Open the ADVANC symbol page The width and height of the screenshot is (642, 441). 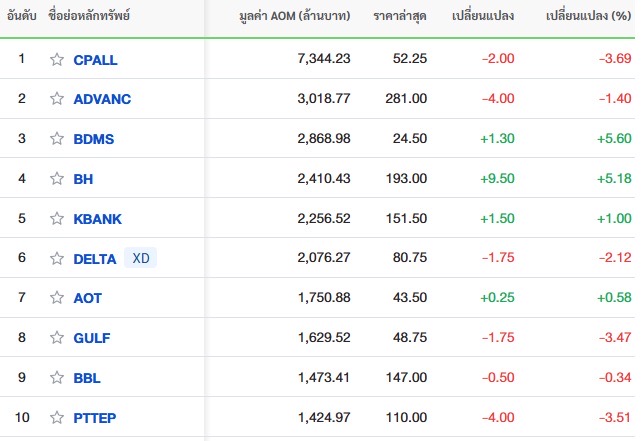pyautogui.click(x=102, y=99)
